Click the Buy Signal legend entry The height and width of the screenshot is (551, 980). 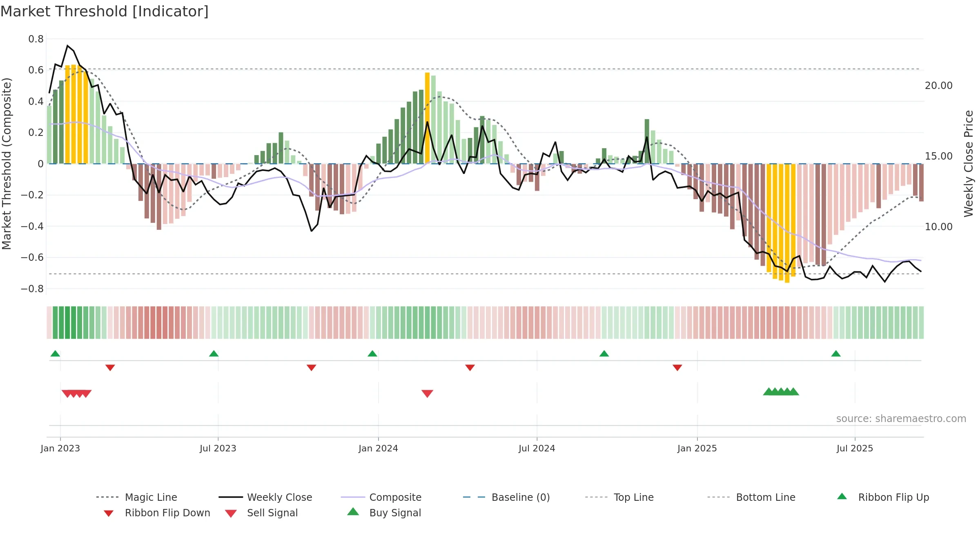point(384,513)
